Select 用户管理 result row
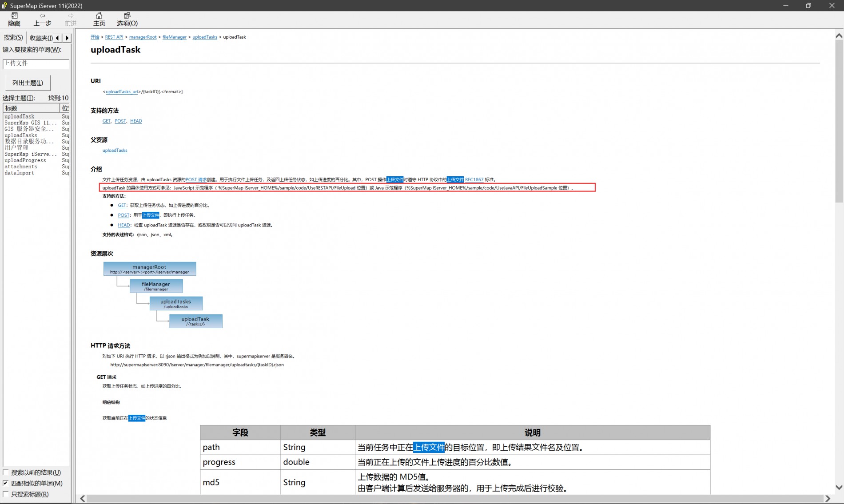The image size is (844, 504). click(x=36, y=147)
